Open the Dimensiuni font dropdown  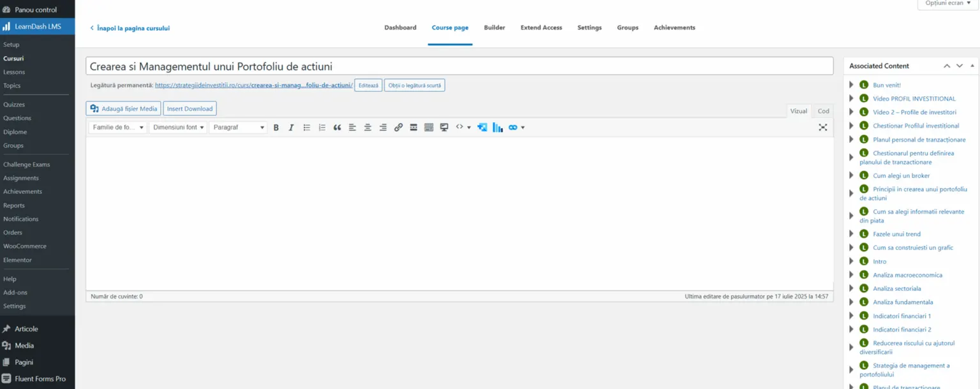point(178,128)
